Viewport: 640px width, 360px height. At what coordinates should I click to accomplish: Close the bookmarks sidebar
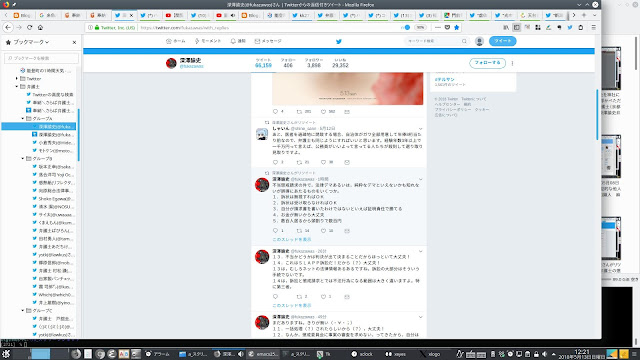pos(74,42)
